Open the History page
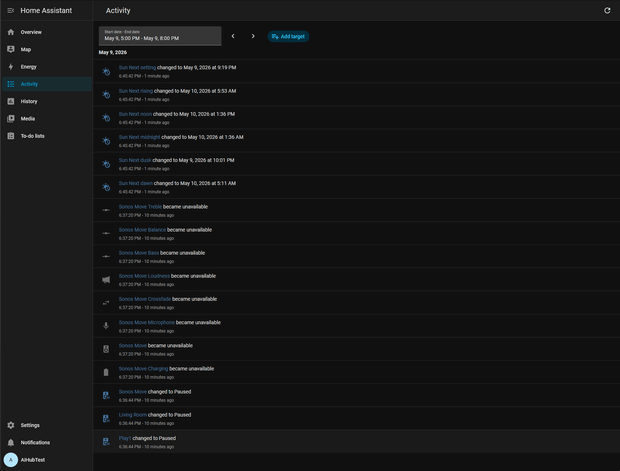Viewport: 620px width, 471px height. 46,101
